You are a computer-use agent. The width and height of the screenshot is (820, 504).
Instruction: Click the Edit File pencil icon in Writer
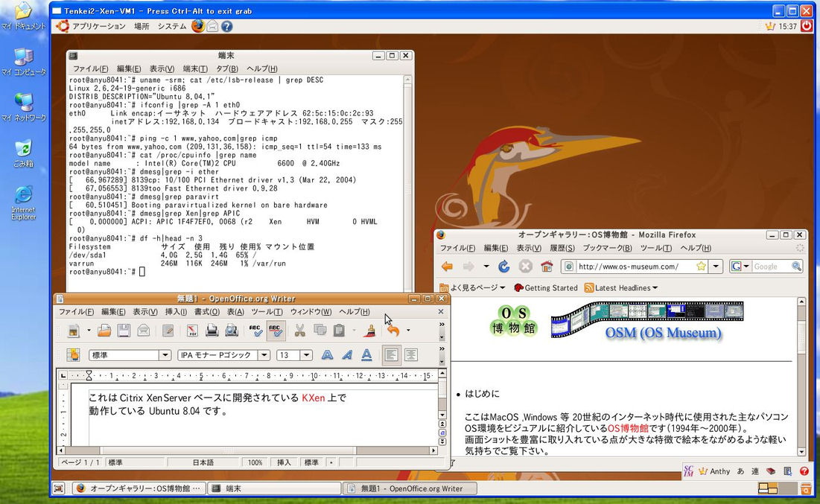pos(168,331)
